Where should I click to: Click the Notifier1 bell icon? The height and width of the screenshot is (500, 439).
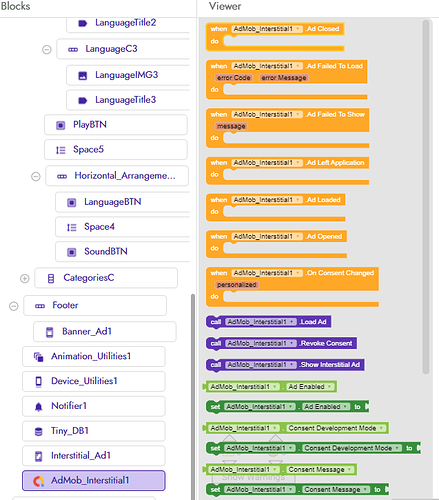(38, 406)
